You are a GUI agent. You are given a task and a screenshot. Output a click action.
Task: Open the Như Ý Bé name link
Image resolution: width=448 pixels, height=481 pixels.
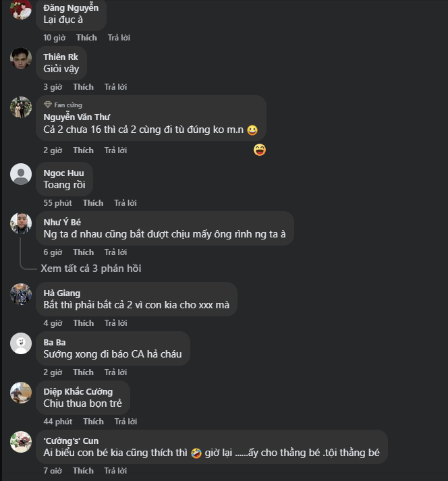62,222
